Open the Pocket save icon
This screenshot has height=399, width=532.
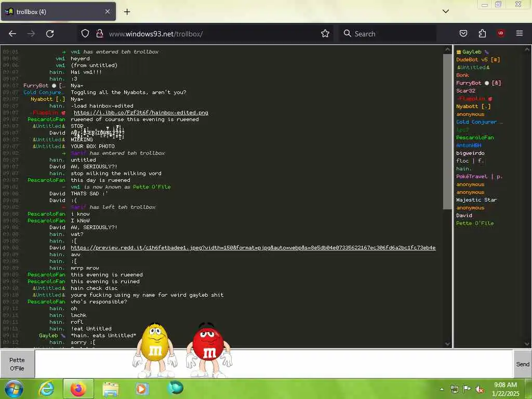pos(463,33)
